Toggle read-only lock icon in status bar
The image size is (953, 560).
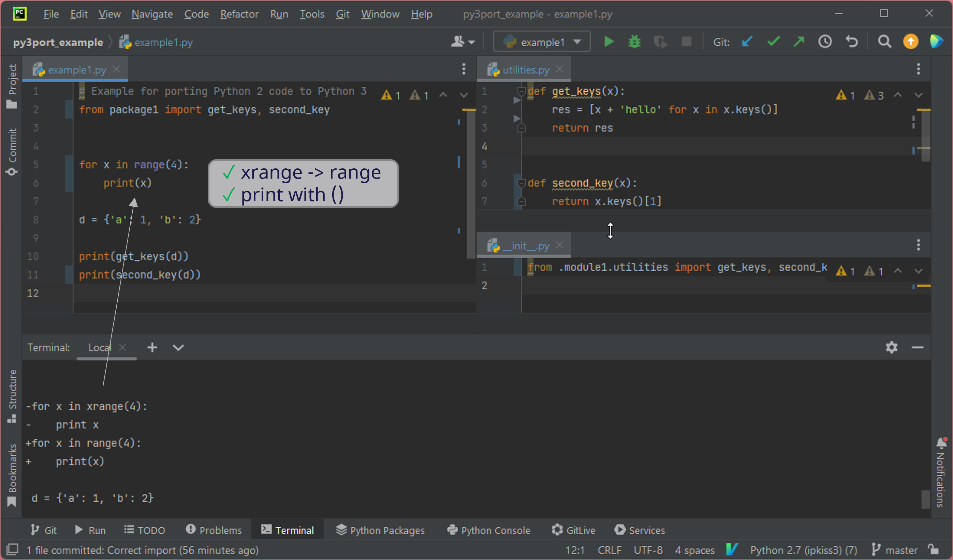934,550
